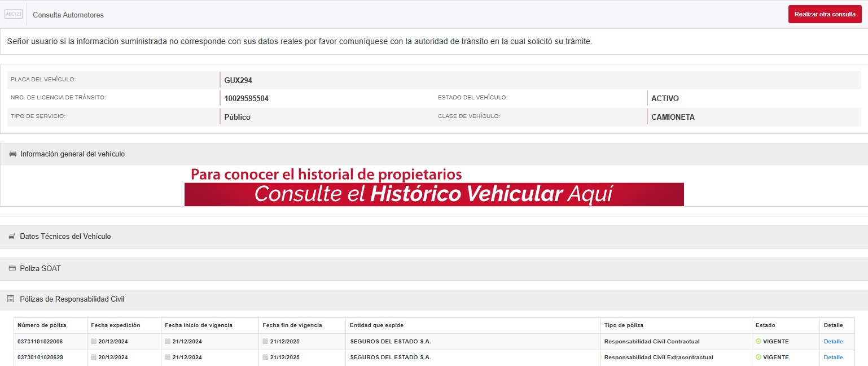The height and width of the screenshot is (366, 868).
Task: Expand the Datos Técnicos del Vehículo section
Action: point(65,237)
